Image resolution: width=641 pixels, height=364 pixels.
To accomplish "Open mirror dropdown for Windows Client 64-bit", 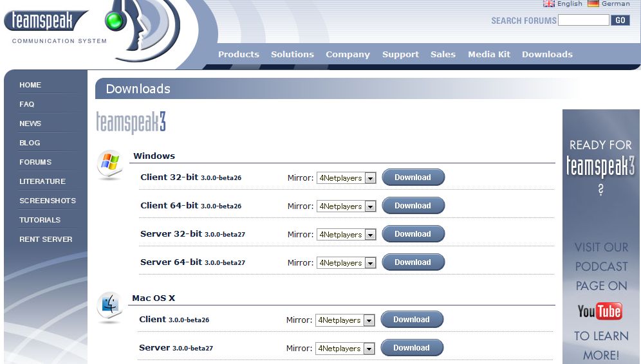I will pyautogui.click(x=346, y=206).
